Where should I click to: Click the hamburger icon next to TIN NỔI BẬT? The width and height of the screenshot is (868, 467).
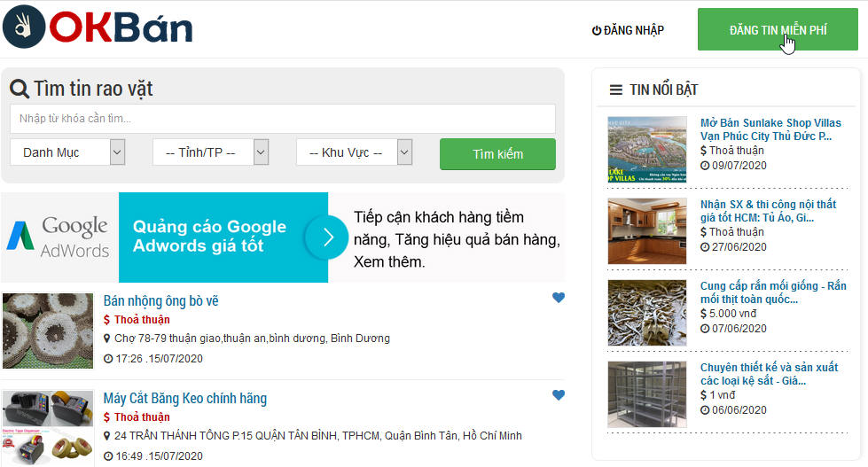click(615, 90)
